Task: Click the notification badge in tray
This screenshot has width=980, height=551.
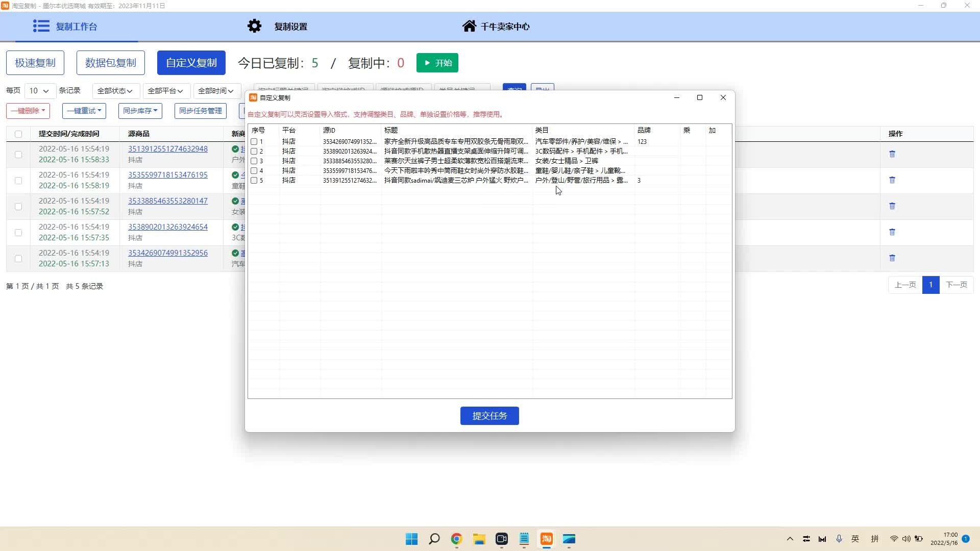Action: click(966, 539)
